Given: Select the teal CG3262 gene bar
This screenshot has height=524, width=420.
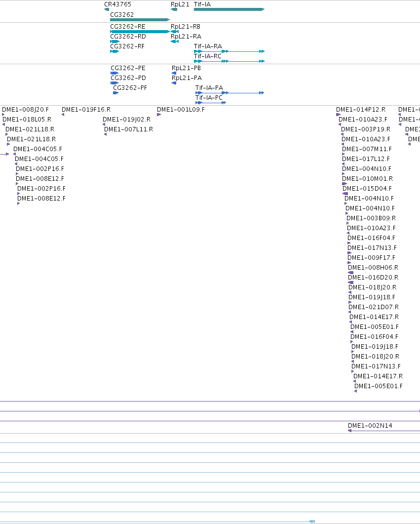Looking at the screenshot, I should click(140, 20).
